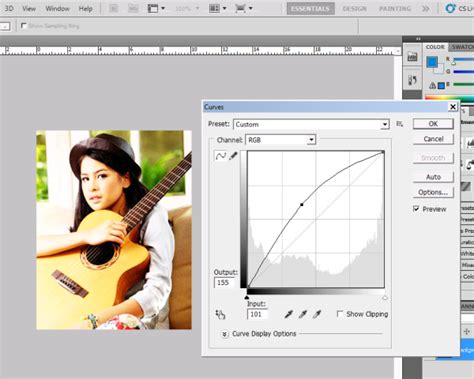Open CS Live icon in top bar
Viewport: 474px width, 379px height.
pos(450,8)
